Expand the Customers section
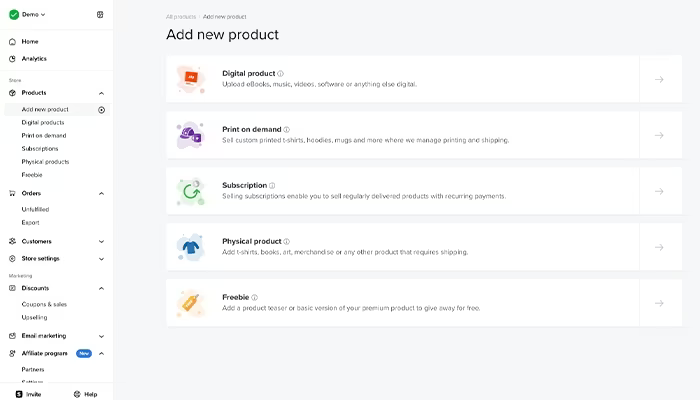The width and height of the screenshot is (700, 400). (x=101, y=242)
